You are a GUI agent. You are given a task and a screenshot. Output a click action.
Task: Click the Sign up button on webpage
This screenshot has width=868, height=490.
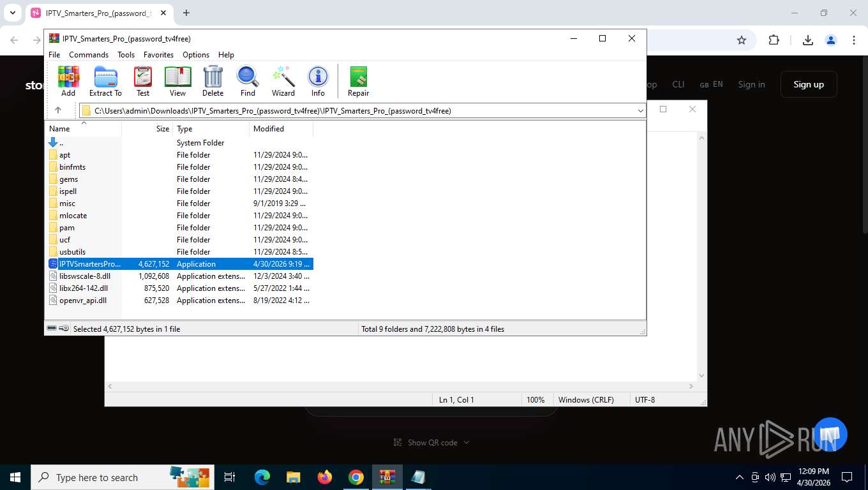809,84
